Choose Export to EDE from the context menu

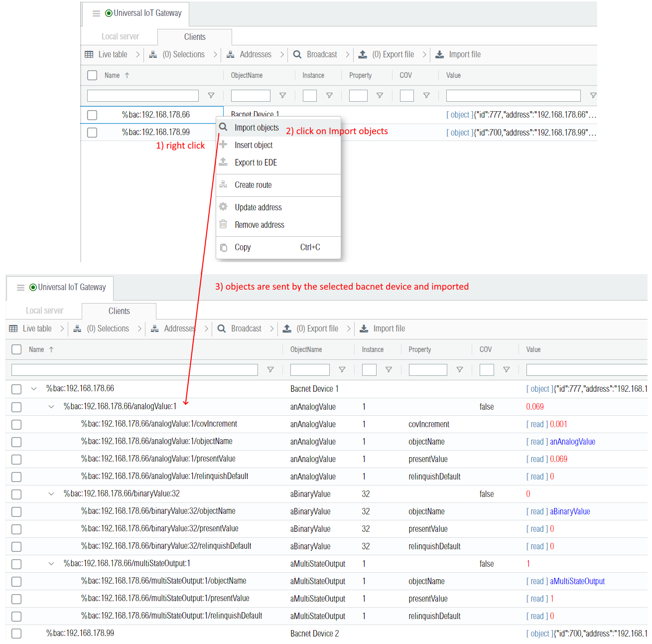tap(256, 162)
